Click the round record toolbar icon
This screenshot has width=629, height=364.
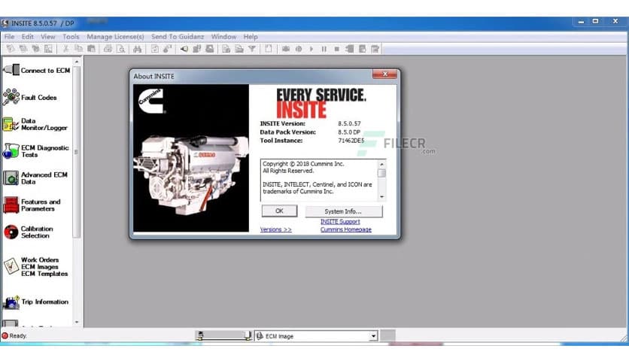[x=299, y=49]
